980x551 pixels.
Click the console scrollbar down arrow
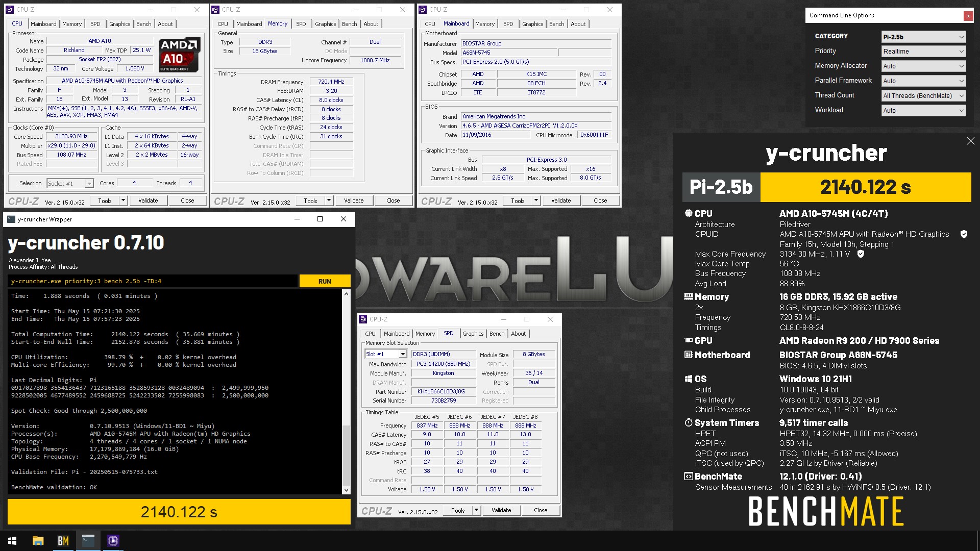coord(346,490)
